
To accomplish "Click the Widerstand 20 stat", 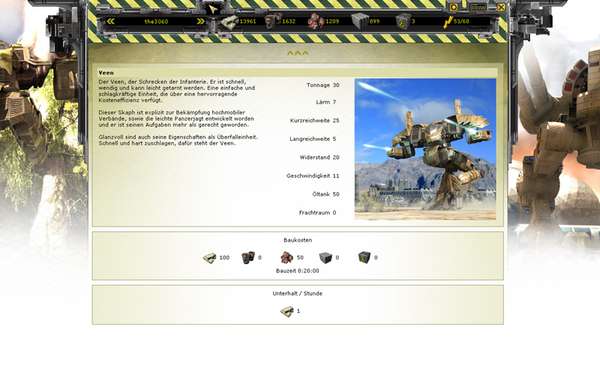I will click(319, 157).
